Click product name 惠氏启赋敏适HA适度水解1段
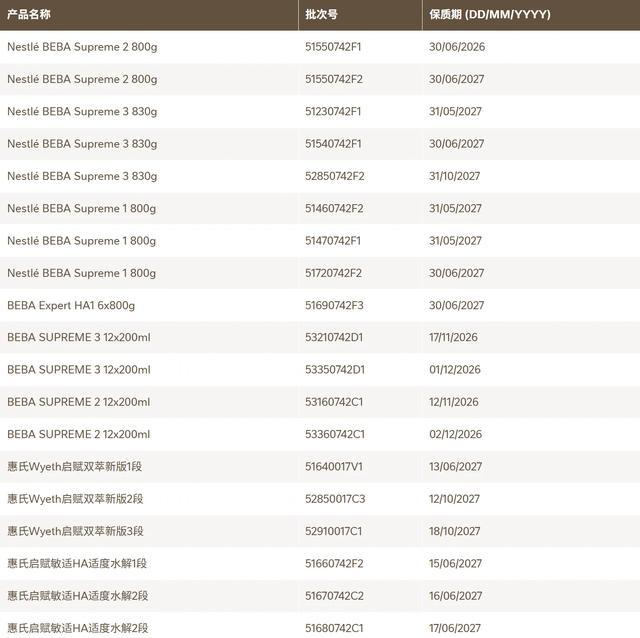Image resolution: width=640 pixels, height=638 pixels. pyautogui.click(x=77, y=563)
